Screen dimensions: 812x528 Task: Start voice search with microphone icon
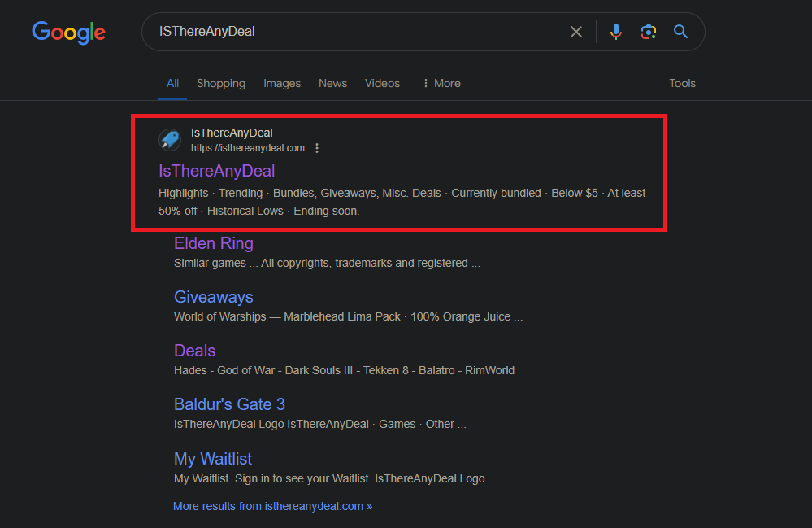click(616, 32)
